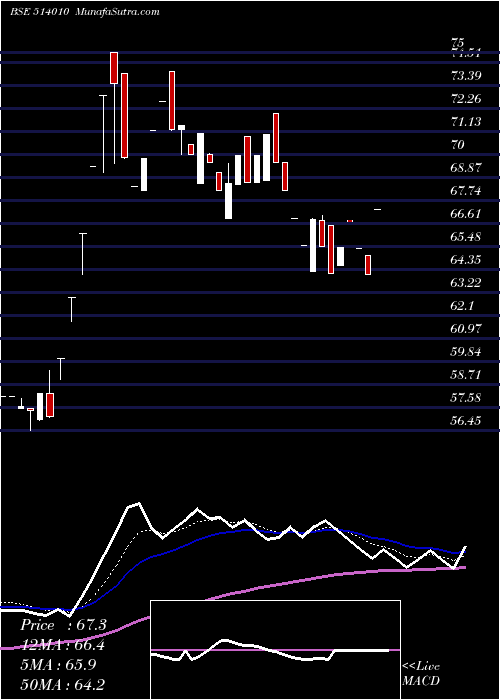Click the <<Live MACD label
500x700 pixels.
[421, 674]
